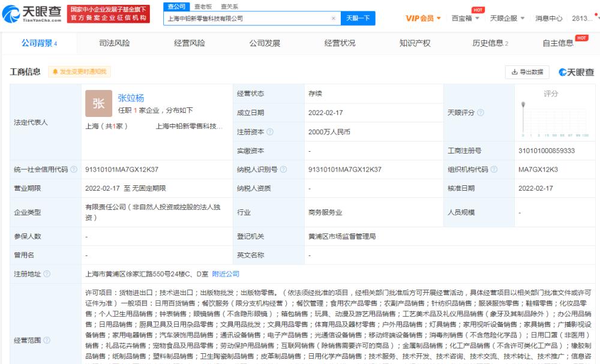Switch to the 经营风险 tab
This screenshot has width=600, height=364.
point(190,43)
